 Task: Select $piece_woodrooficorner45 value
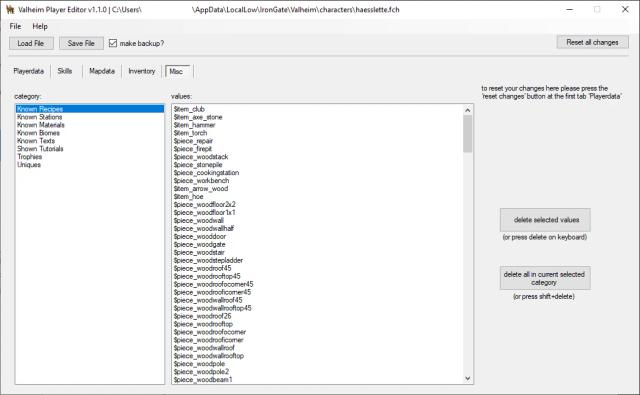(x=317, y=292)
